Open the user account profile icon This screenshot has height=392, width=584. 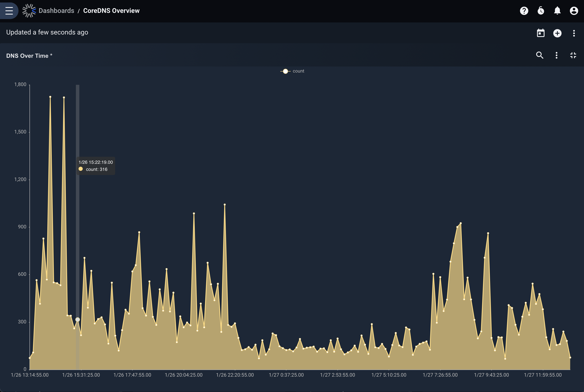tap(574, 11)
